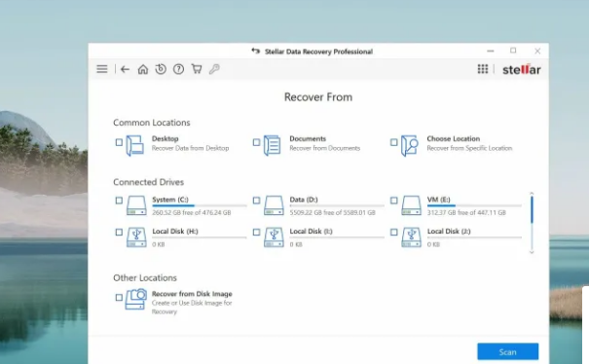This screenshot has height=364, width=589.
Task: Maximize the Stellar Data Recovery window
Action: 513,51
